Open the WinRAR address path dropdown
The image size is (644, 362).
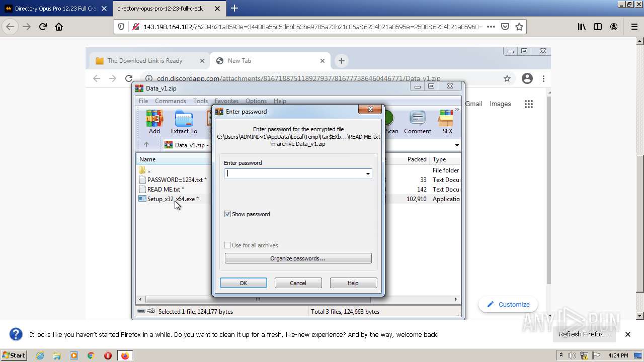(x=457, y=145)
